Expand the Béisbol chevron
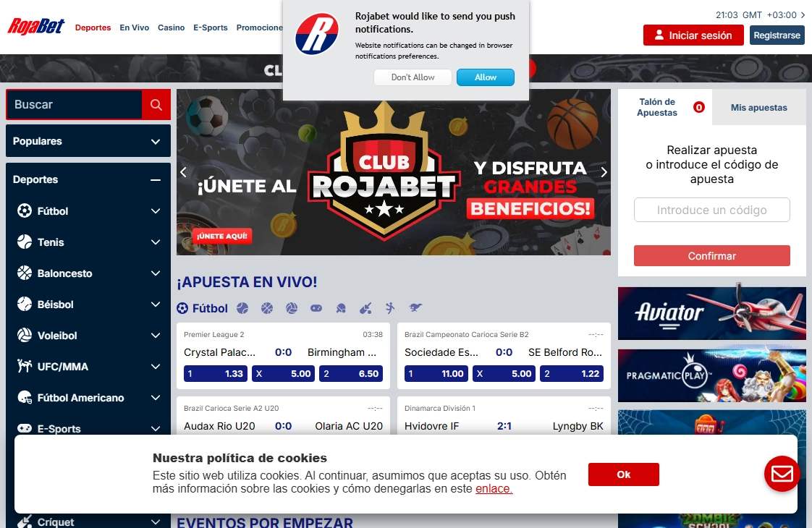Screen dimensions: 812x528 tap(156, 304)
